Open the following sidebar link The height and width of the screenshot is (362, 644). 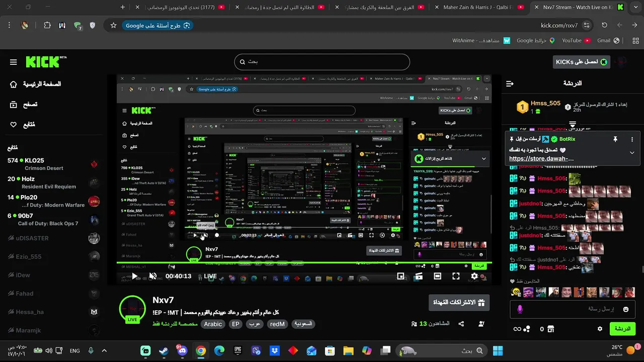[22, 125]
